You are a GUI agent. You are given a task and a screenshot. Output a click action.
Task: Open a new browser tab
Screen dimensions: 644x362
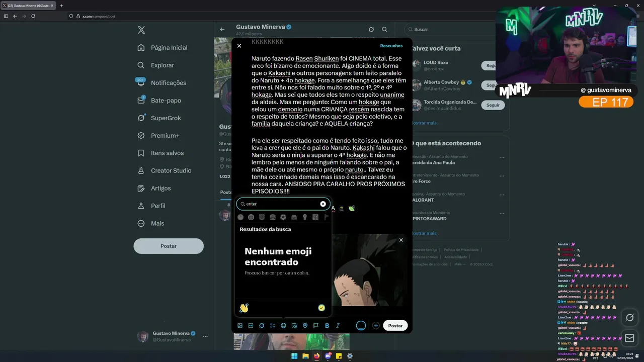tap(61, 6)
